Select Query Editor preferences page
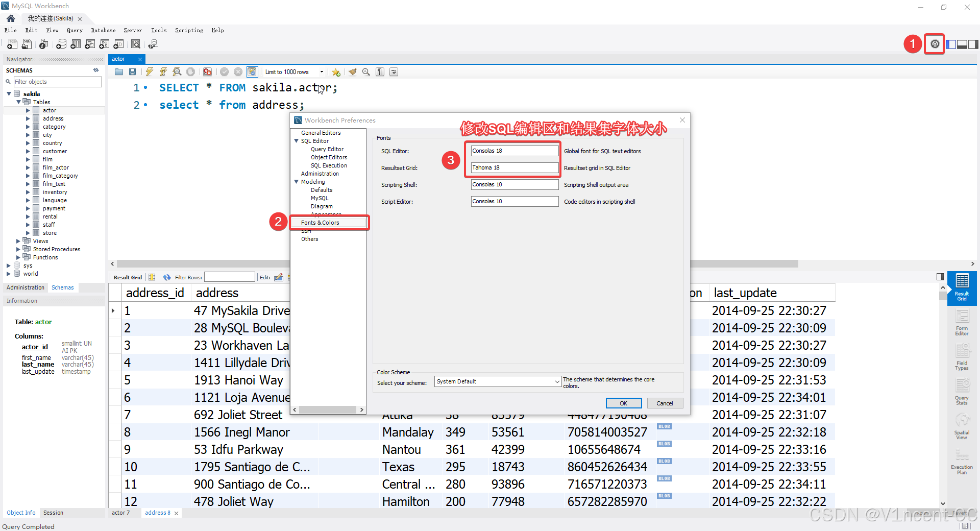Image resolution: width=980 pixels, height=531 pixels. tap(327, 149)
